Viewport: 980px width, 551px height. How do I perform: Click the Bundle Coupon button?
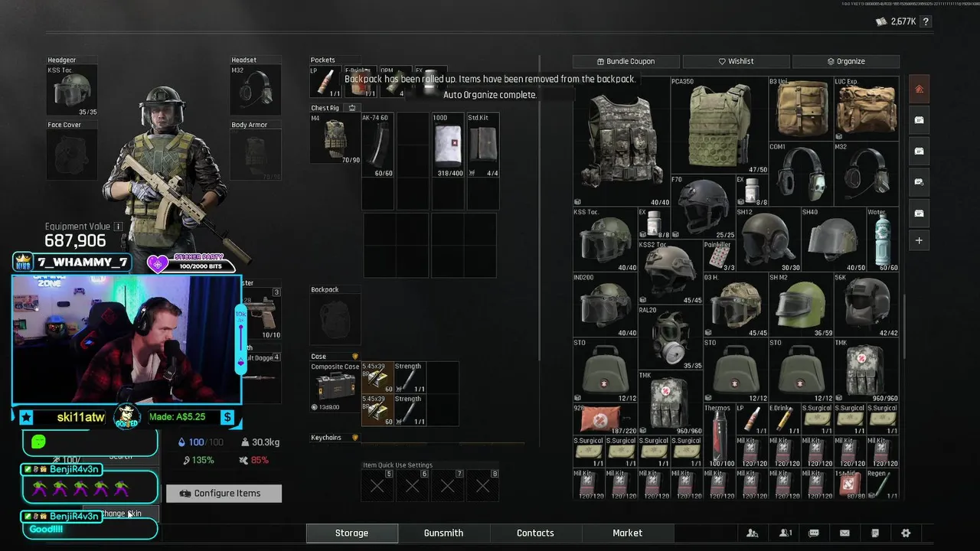(626, 61)
